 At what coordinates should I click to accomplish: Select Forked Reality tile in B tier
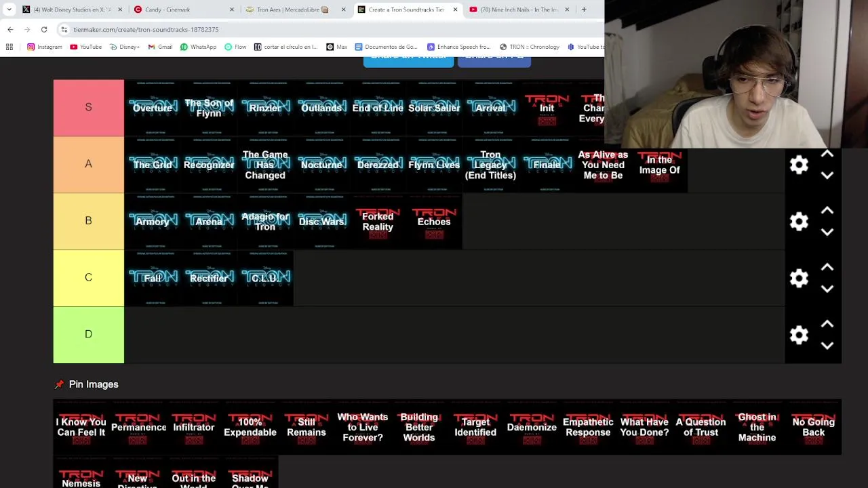[x=378, y=222]
